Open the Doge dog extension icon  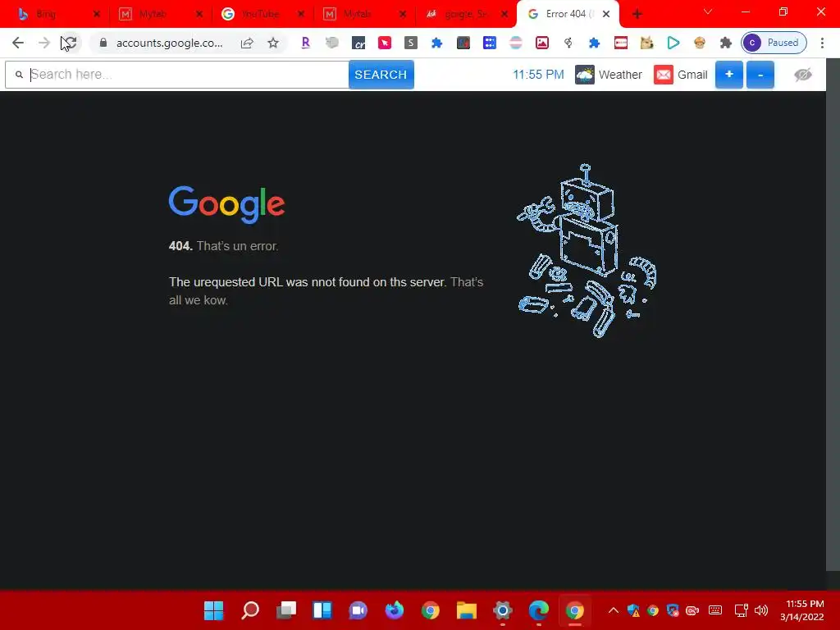pos(647,43)
